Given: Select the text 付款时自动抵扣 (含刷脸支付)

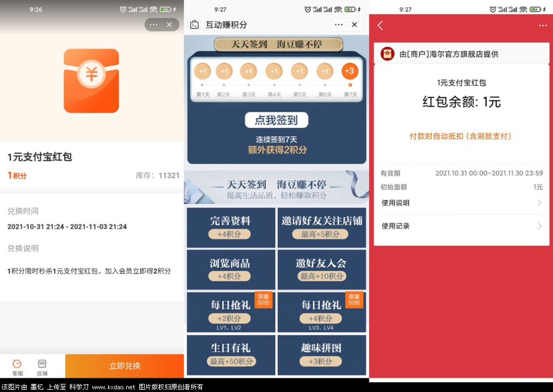Looking at the screenshot, I should pyautogui.click(x=461, y=137).
